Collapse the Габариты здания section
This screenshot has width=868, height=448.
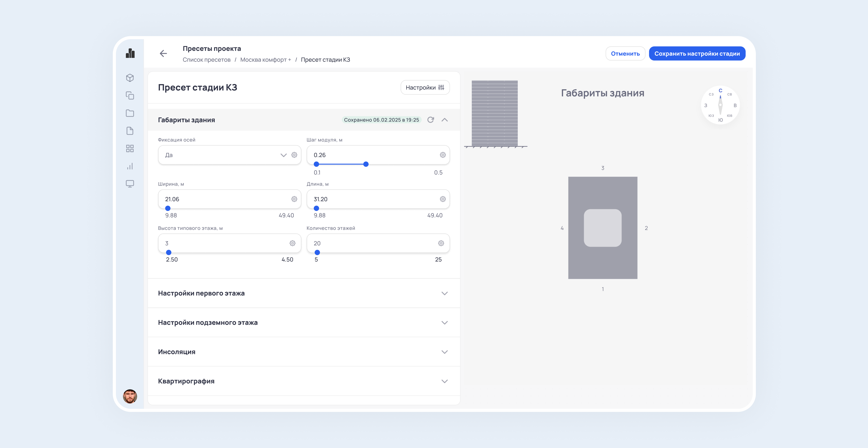pyautogui.click(x=444, y=120)
